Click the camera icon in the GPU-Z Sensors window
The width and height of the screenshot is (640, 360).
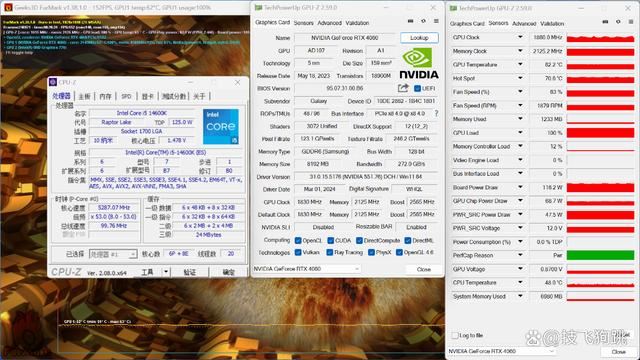click(x=605, y=22)
